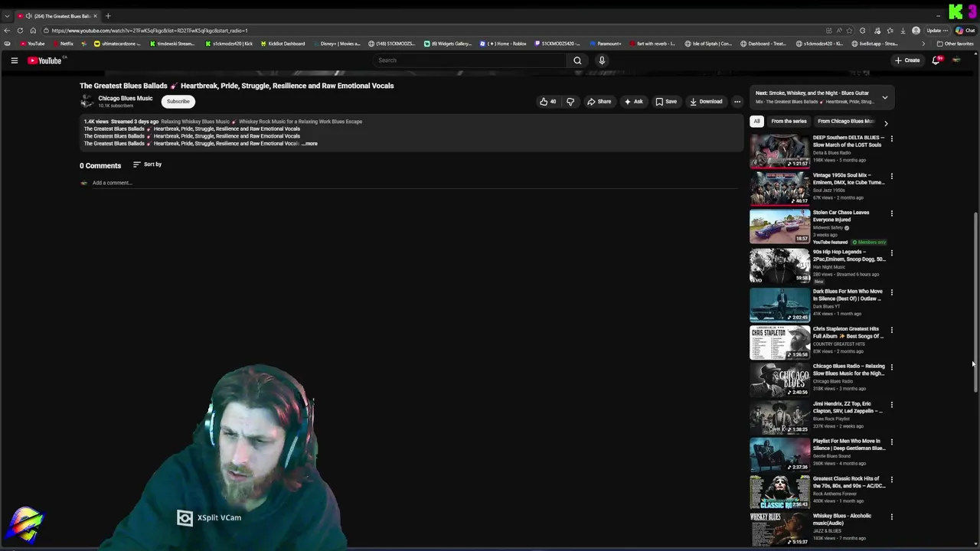The width and height of the screenshot is (980, 551).
Task: Reload the page with refresh icon
Action: 20,31
